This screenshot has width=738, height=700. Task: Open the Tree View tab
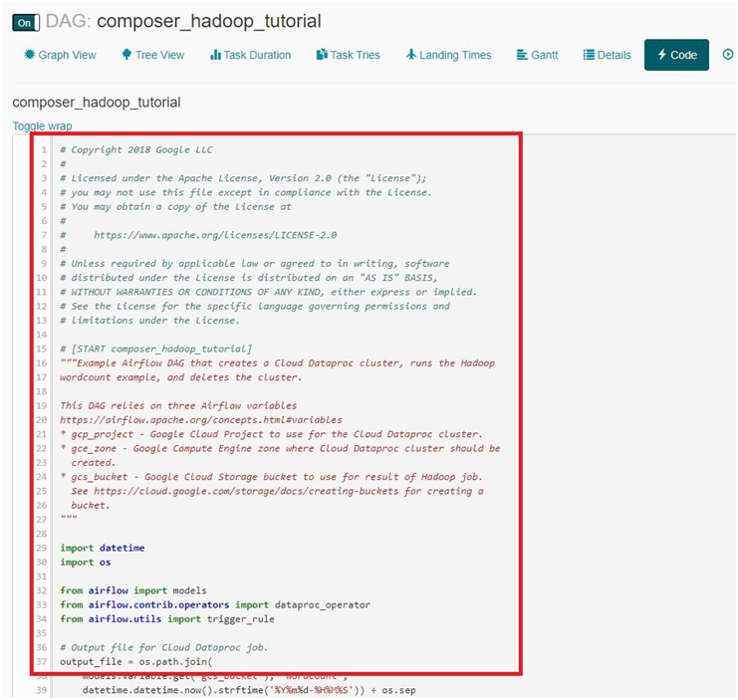click(x=153, y=55)
